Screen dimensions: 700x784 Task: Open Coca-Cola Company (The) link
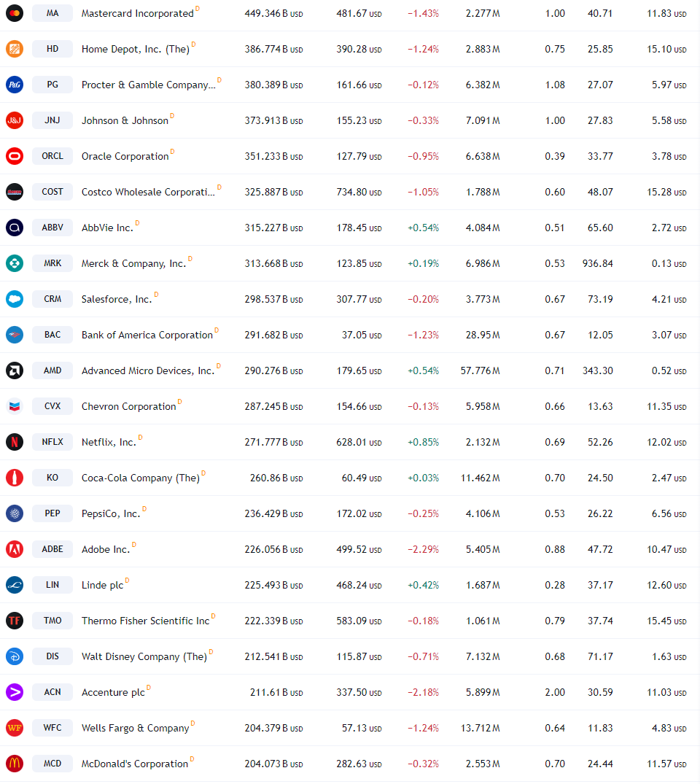[x=141, y=478]
